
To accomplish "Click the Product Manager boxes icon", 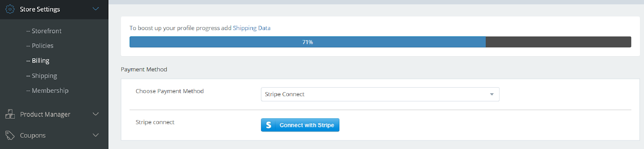I will pyautogui.click(x=10, y=114).
